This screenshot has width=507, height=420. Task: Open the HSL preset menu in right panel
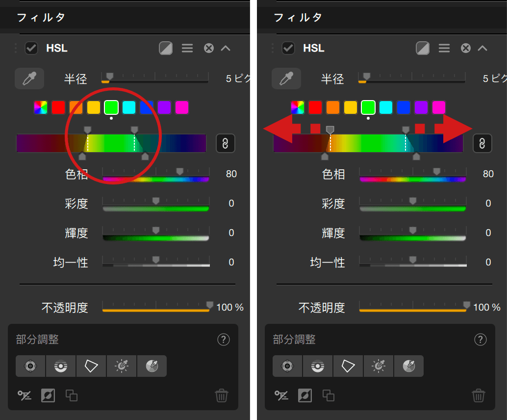(x=444, y=48)
